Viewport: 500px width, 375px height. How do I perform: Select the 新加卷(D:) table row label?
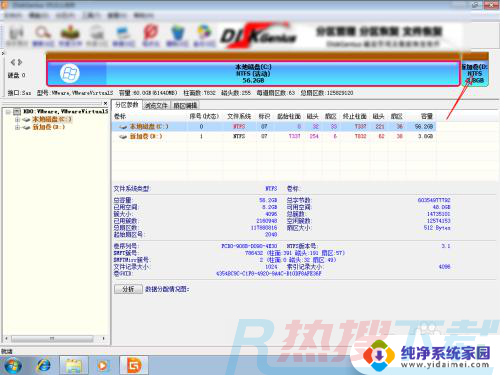(x=146, y=136)
